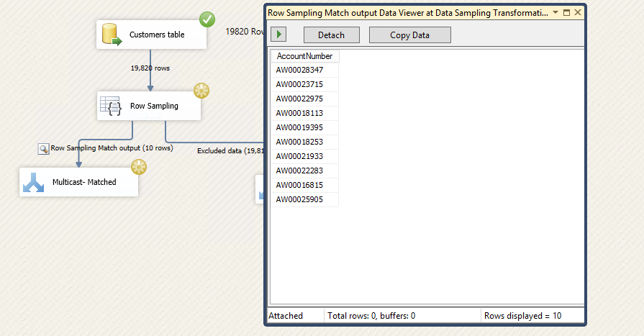Image resolution: width=644 pixels, height=336 pixels.
Task: Click the green success checkmark on Customers table
Action: pyautogui.click(x=207, y=19)
